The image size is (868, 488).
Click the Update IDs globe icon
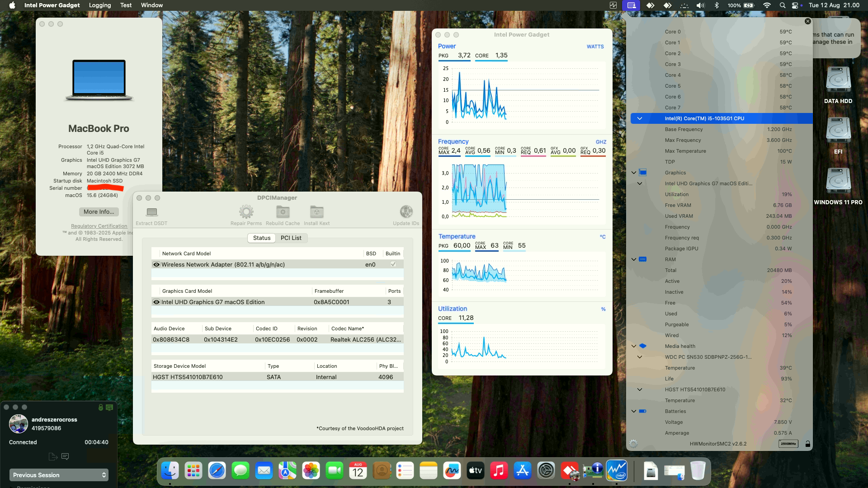406,212
